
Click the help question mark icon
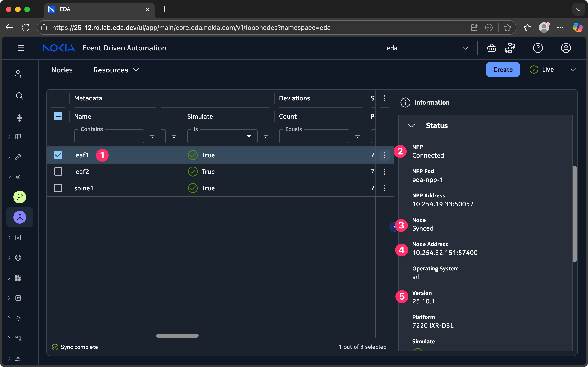[x=538, y=48]
